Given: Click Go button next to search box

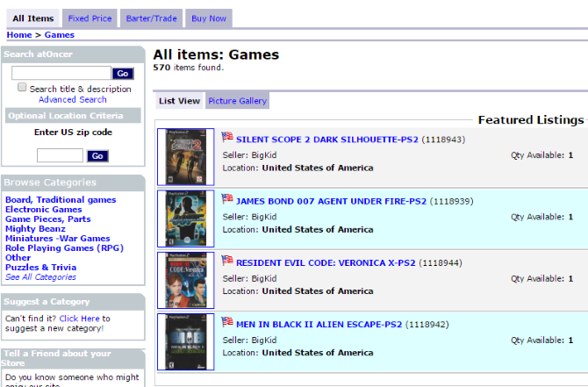Looking at the screenshot, I should pyautogui.click(x=123, y=74).
